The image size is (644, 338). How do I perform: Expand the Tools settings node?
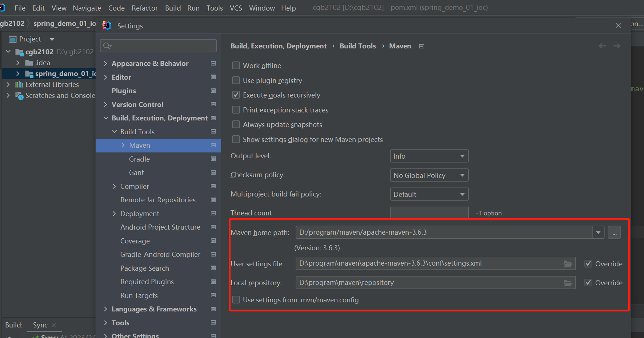pos(105,323)
